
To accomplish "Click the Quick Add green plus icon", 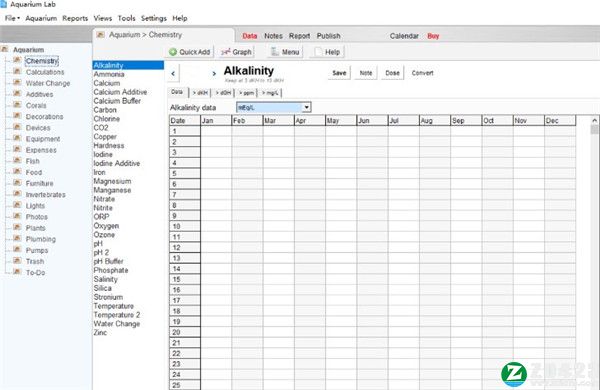I will click(x=173, y=52).
